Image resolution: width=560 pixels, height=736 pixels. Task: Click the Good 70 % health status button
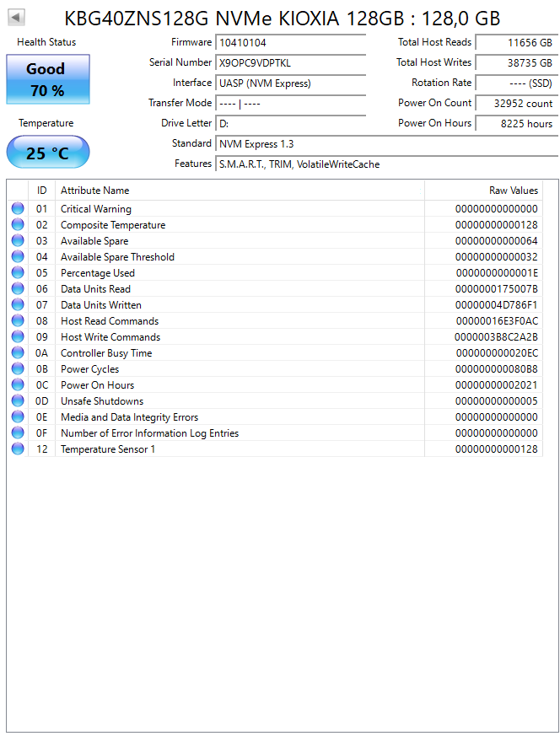point(48,79)
